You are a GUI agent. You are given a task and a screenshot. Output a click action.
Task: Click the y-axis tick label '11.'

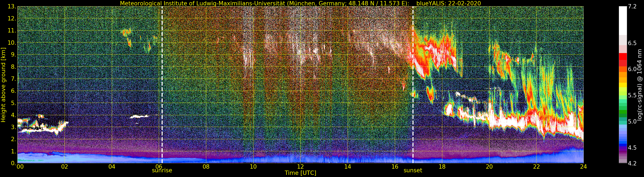12,31
